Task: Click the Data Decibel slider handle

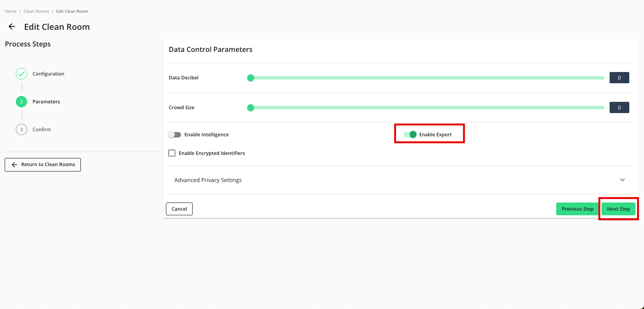Action: [251, 78]
